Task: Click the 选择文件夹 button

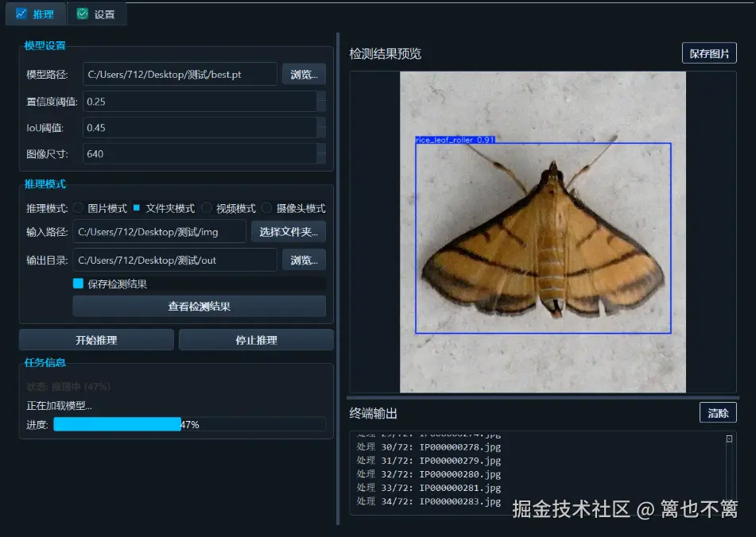Action: click(x=289, y=232)
